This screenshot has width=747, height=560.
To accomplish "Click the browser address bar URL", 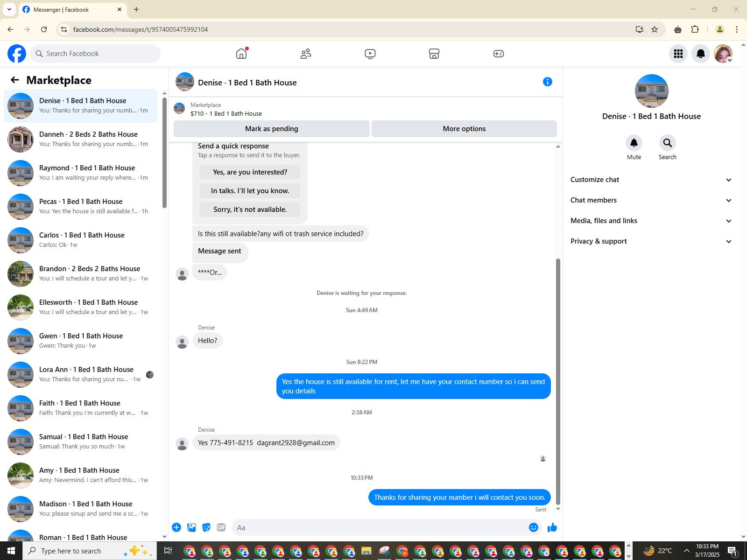I will click(141, 29).
